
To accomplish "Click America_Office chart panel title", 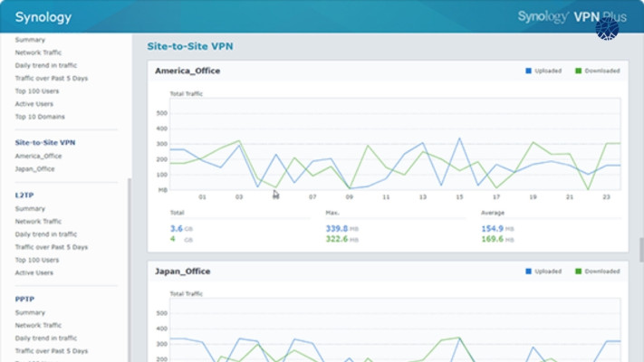I will [x=187, y=71].
